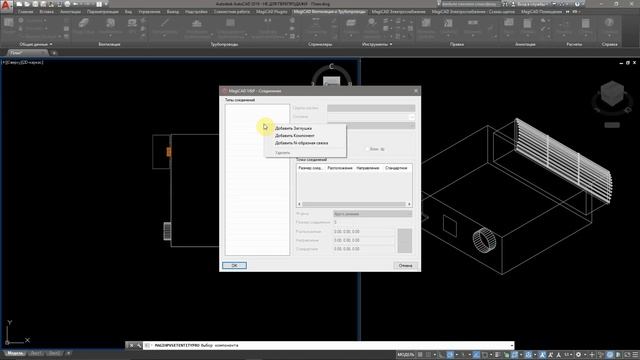Open command line customize wrench icon
The height and width of the screenshot is (360, 640).
(x=139, y=345)
